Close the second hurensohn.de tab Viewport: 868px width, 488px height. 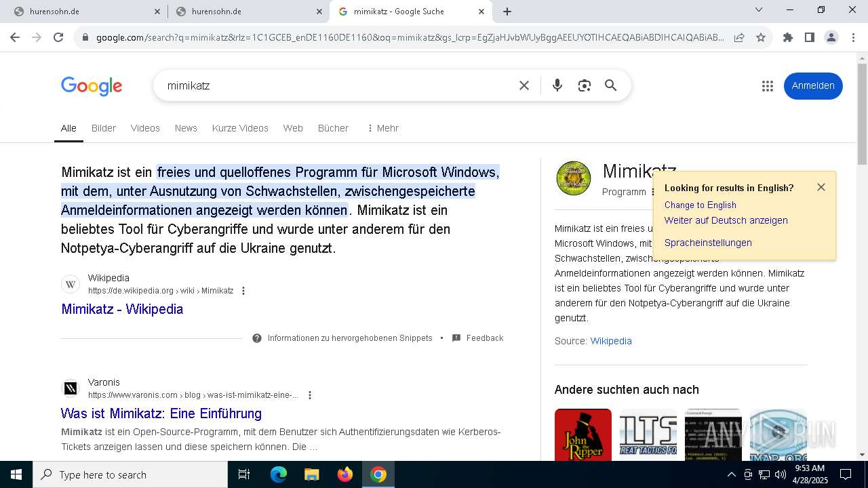[x=319, y=12]
